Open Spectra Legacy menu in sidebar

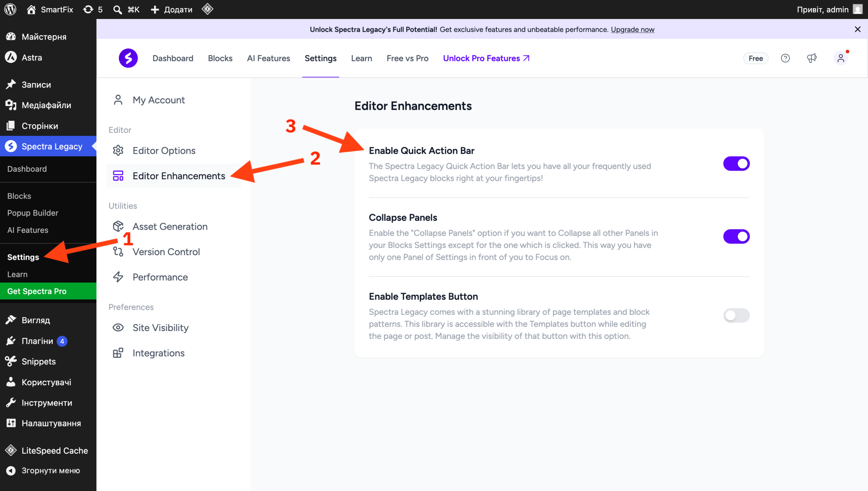click(48, 146)
